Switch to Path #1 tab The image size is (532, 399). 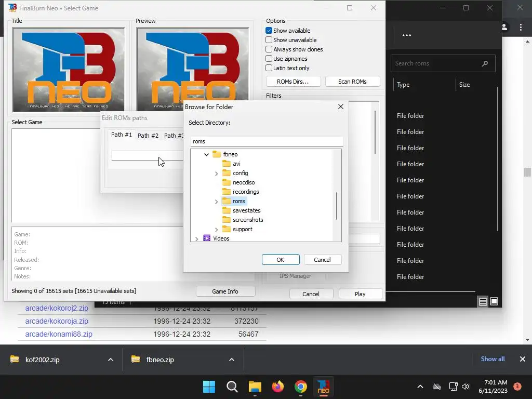click(x=122, y=135)
